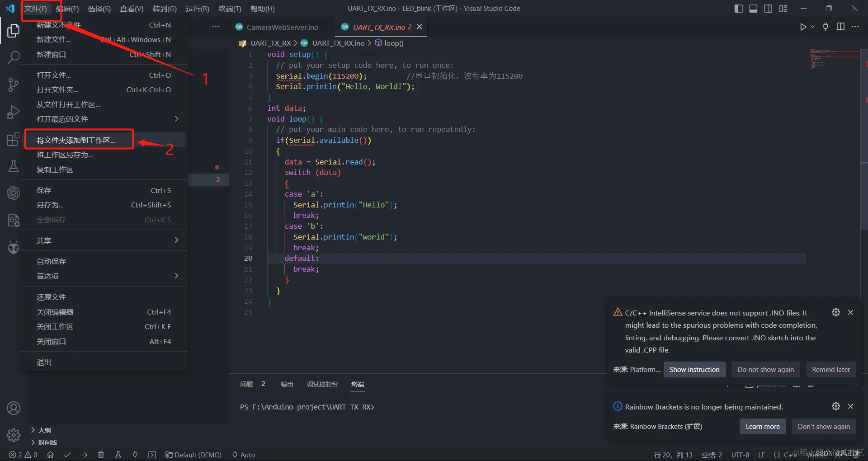This screenshot has width=868, height=461.
Task: Click the PlatformIO Build checkmark icon
Action: click(x=67, y=455)
